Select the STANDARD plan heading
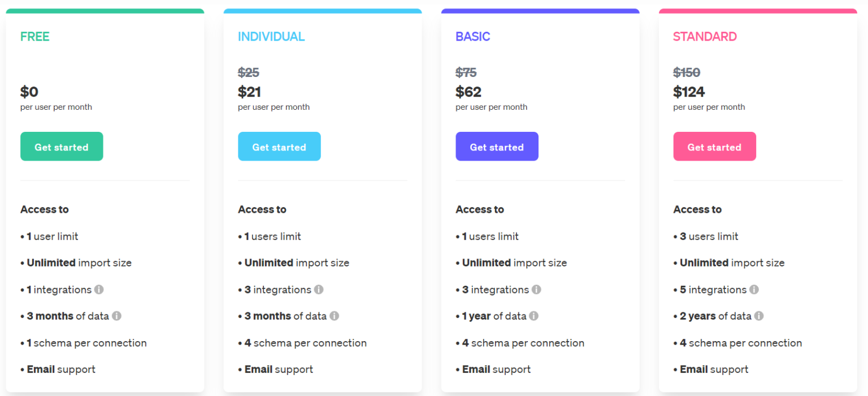 click(x=705, y=36)
